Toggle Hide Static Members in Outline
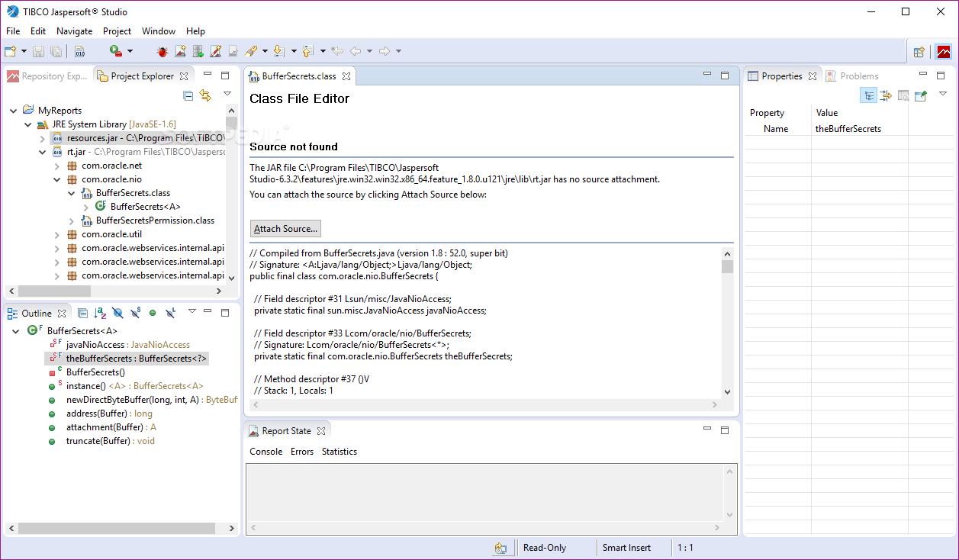This screenshot has width=959, height=560. coord(135,313)
